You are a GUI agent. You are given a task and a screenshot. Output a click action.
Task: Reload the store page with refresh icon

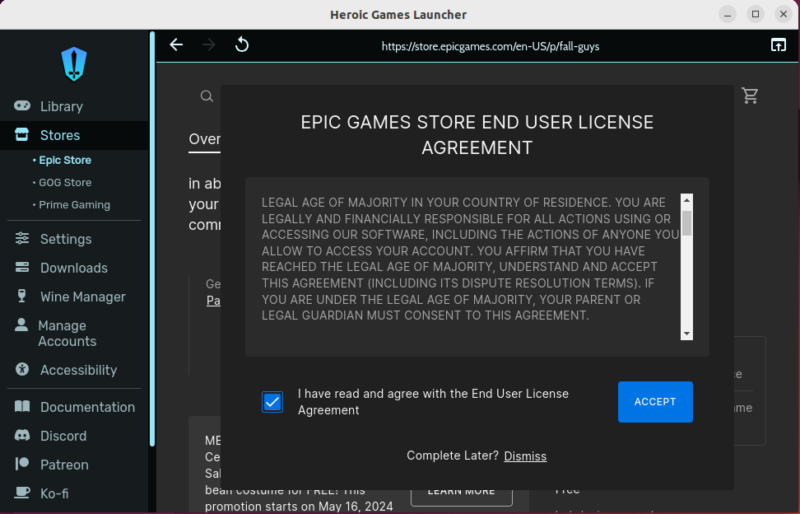[241, 45]
